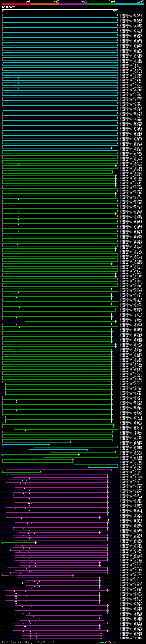This screenshot has width=146, height=644.
Task: Open UniRef100_Q8VXX5 label
Action: click(x=131, y=334)
